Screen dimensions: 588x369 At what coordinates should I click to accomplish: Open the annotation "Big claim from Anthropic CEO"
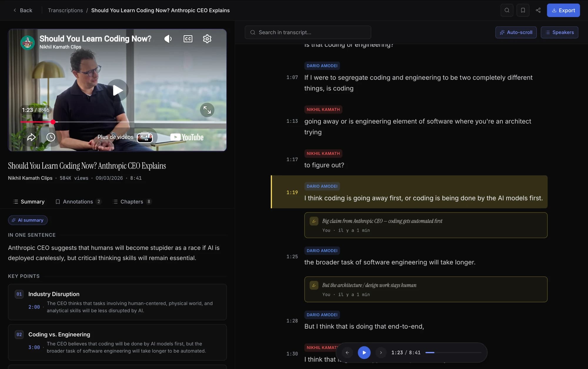coord(426,225)
